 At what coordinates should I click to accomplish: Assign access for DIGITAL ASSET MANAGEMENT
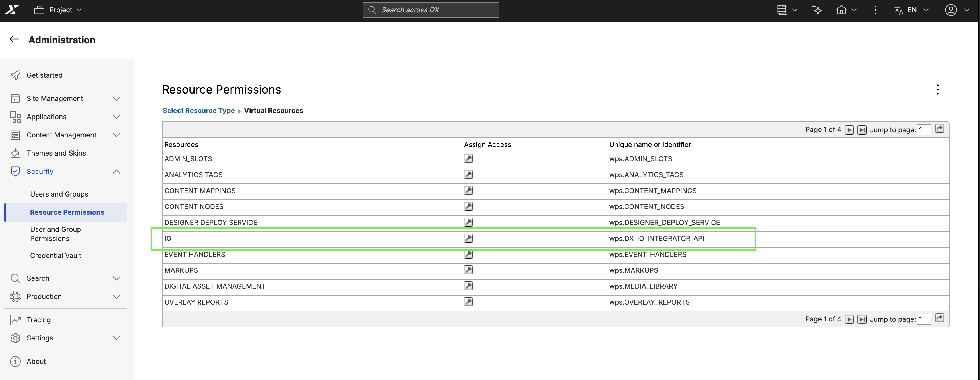coord(468,286)
